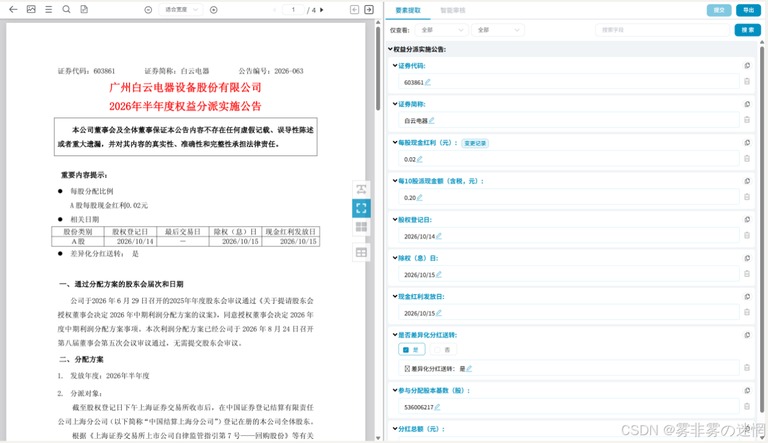This screenshot has height=443, width=768.
Task: Click the field search input box
Action: point(662,30)
